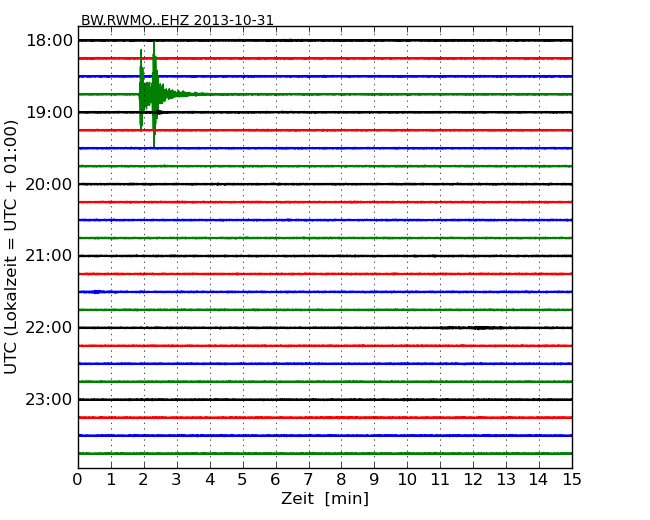Click the 20:00 time label
This screenshot has height=520, width=650.
pyautogui.click(x=49, y=184)
